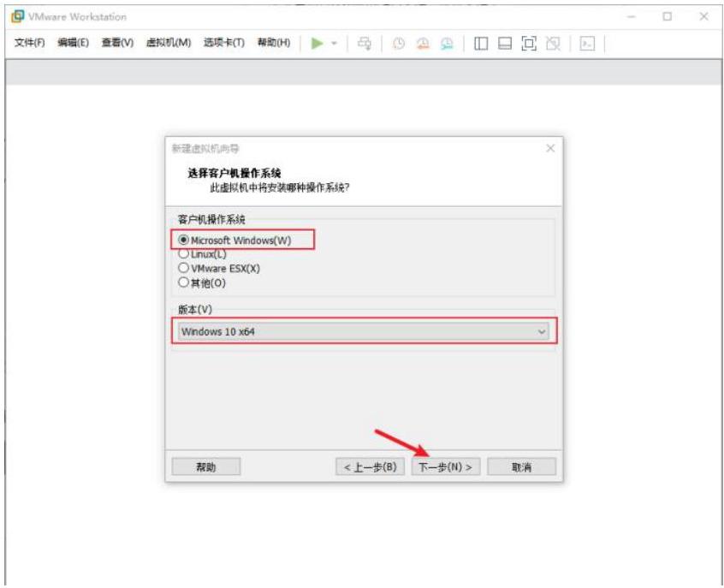Minimize the VMware Workstation window

[632, 16]
